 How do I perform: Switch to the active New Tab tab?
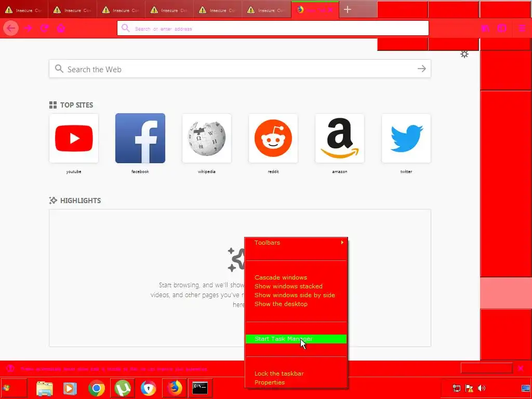(x=315, y=10)
